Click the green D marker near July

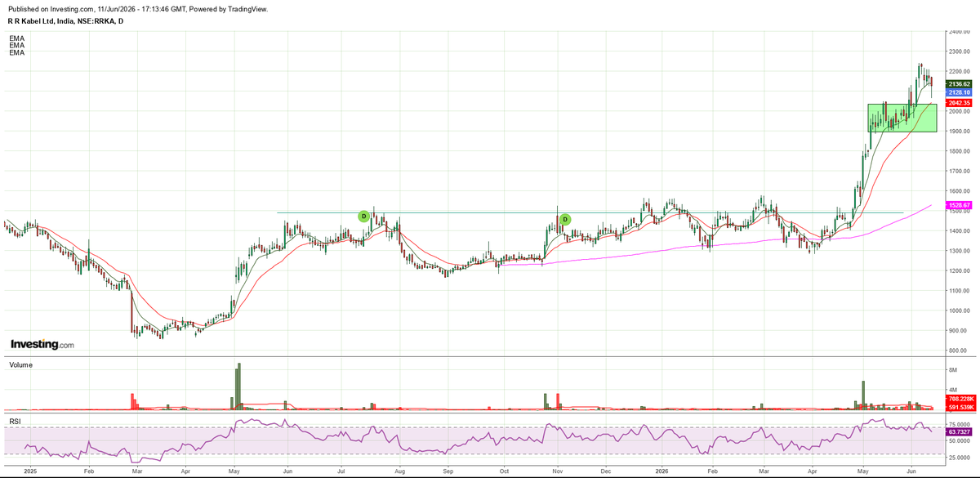pyautogui.click(x=363, y=216)
